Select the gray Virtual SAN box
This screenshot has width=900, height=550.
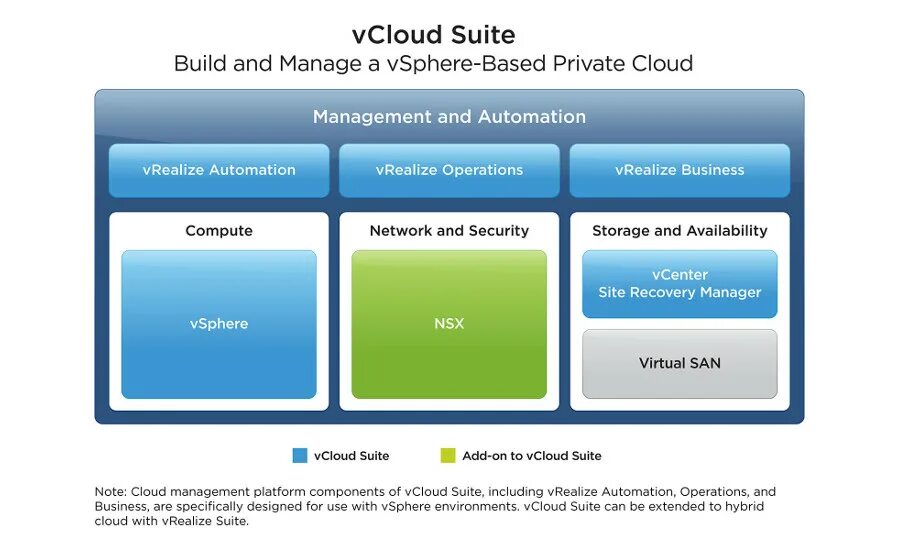[x=680, y=363]
